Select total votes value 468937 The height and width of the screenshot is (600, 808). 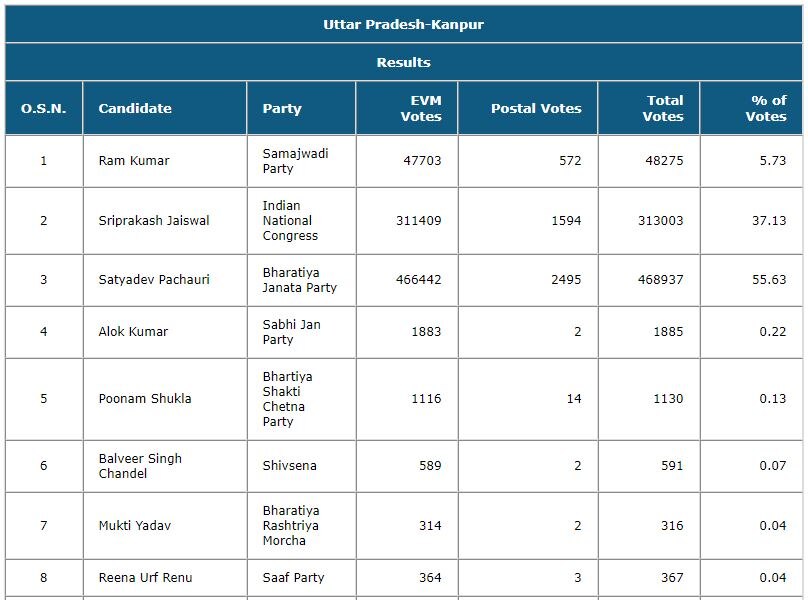[660, 280]
